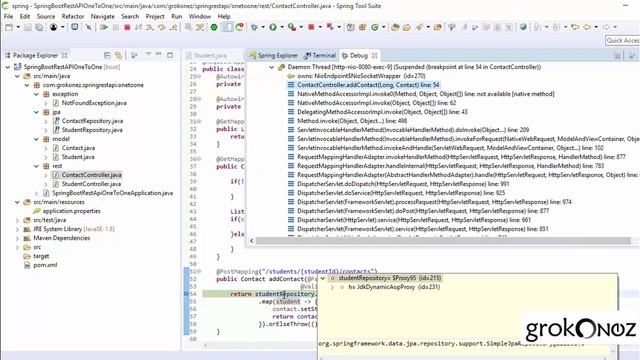Viewport: 640px width, 360px height.
Task: Toggle code folding at line 25
Action: [199, 76]
